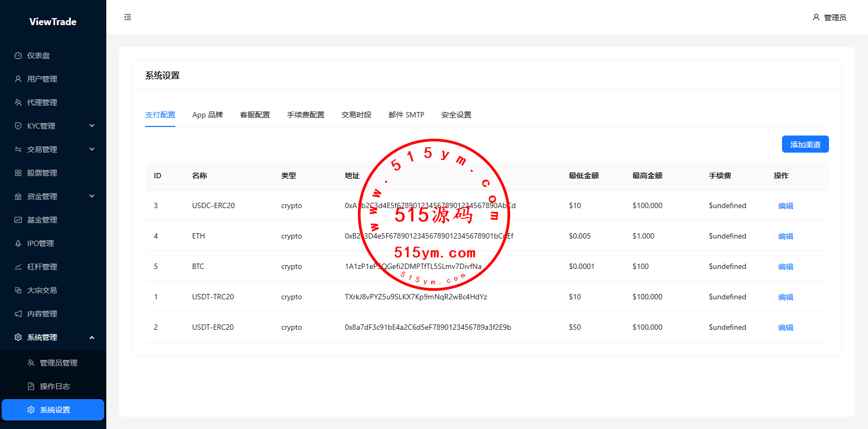Click the 管理员 account name

click(835, 18)
